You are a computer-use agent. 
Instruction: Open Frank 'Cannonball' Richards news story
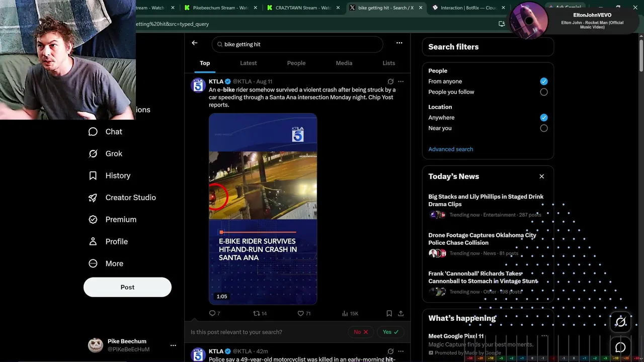(x=488, y=283)
